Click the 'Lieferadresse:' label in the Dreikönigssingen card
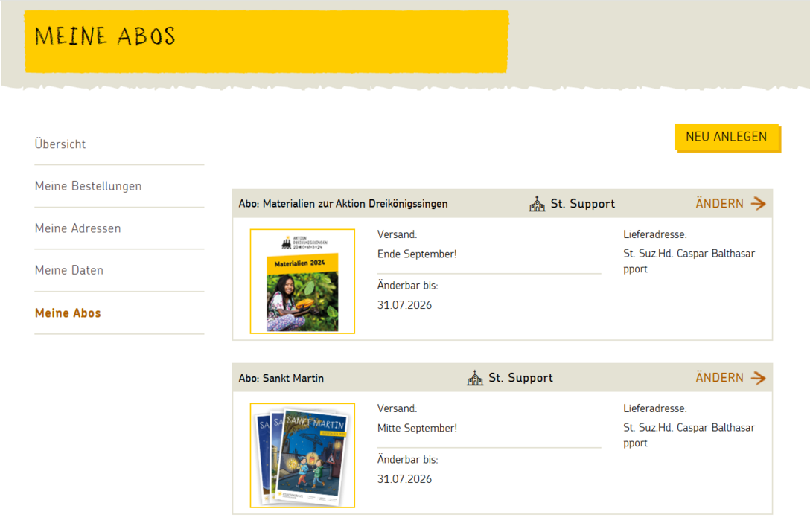 655,234
